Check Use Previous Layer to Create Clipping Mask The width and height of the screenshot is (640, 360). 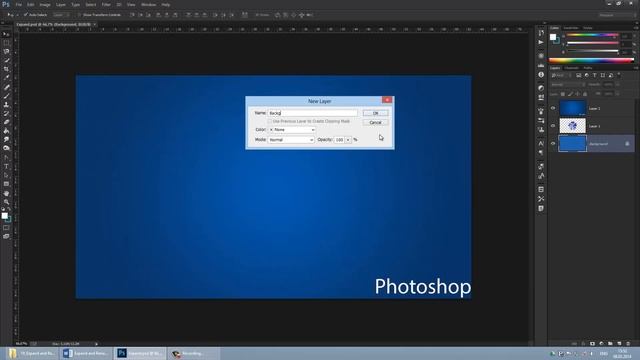[x=269, y=121]
